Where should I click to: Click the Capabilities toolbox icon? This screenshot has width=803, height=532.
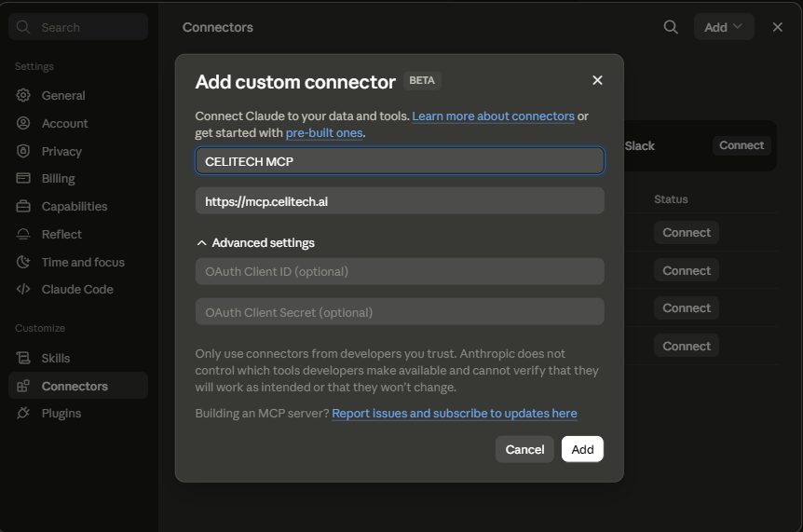pos(23,206)
